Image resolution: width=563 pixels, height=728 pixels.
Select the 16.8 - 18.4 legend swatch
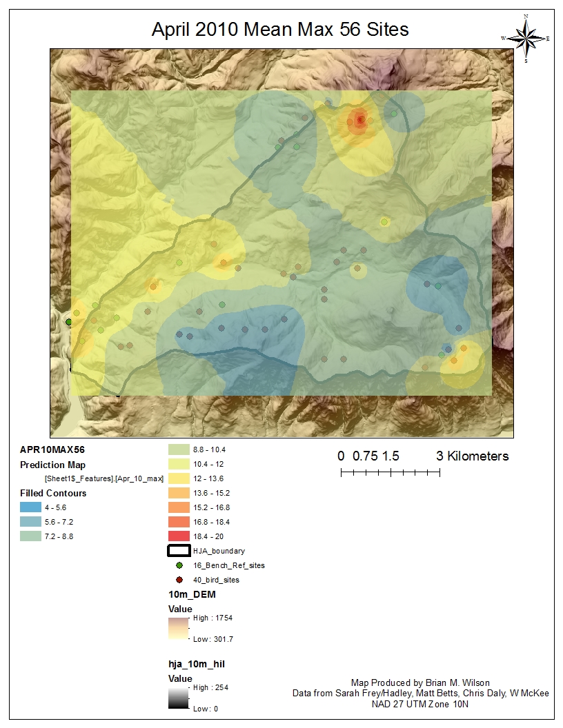pyautogui.click(x=179, y=522)
